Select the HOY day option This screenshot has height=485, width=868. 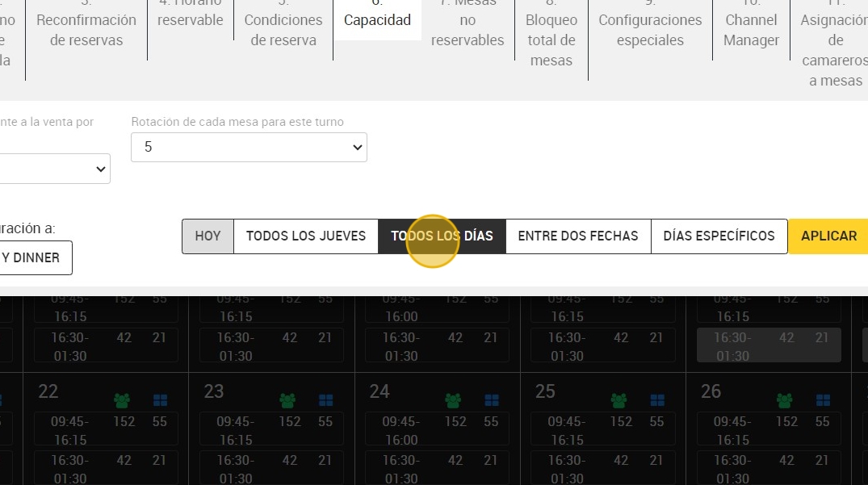click(x=208, y=236)
